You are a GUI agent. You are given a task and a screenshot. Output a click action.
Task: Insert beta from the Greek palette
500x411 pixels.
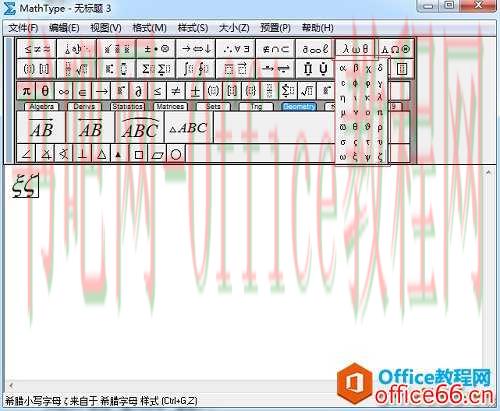355,68
